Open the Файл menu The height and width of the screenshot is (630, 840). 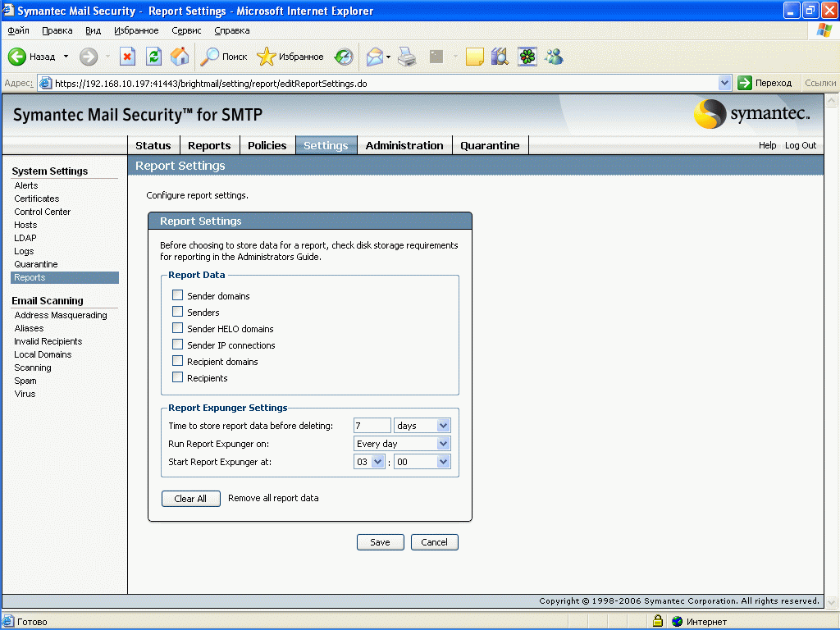(x=18, y=30)
